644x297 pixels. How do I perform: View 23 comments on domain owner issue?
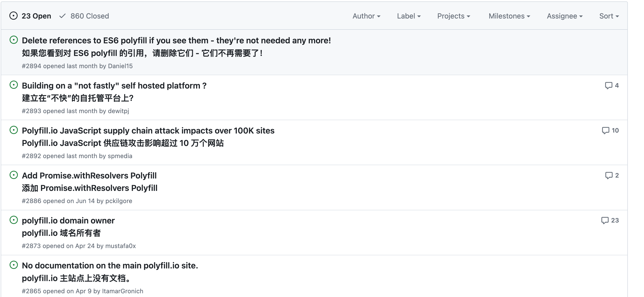click(610, 220)
